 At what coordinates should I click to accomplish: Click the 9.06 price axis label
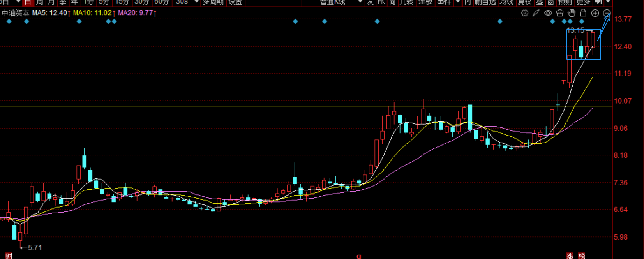621,128
